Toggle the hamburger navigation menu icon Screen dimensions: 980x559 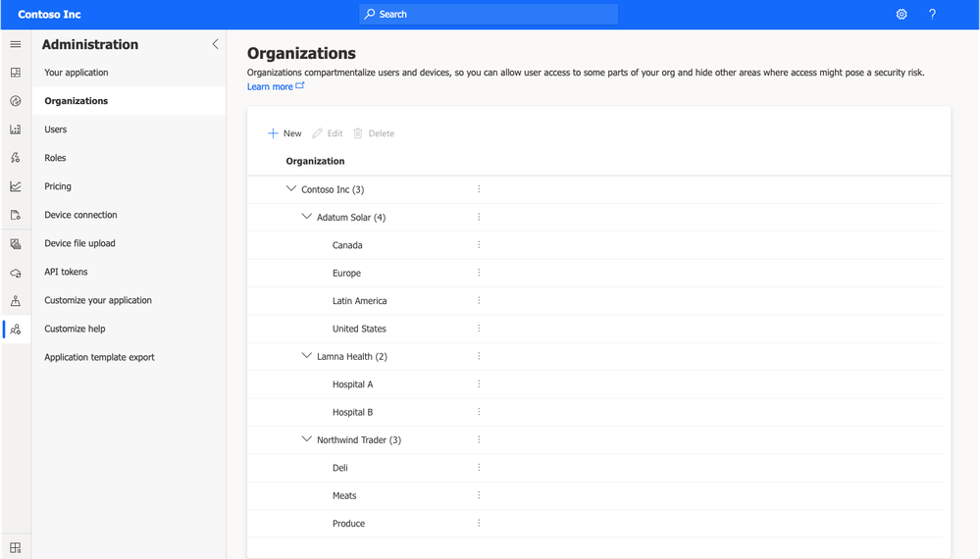16,44
